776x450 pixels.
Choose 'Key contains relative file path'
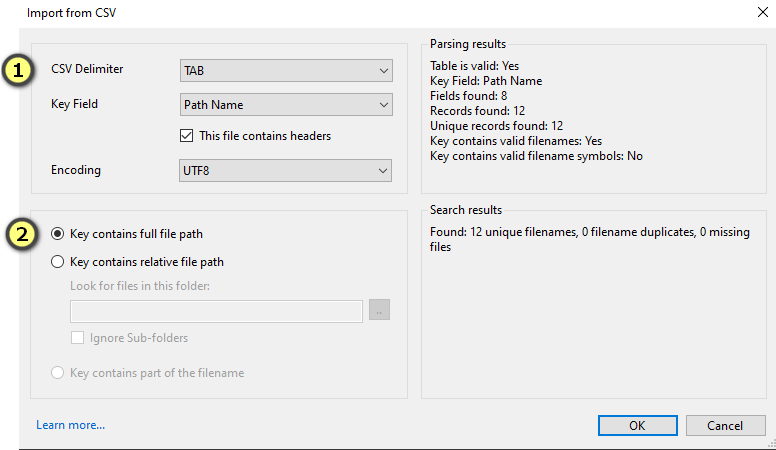(x=58, y=263)
